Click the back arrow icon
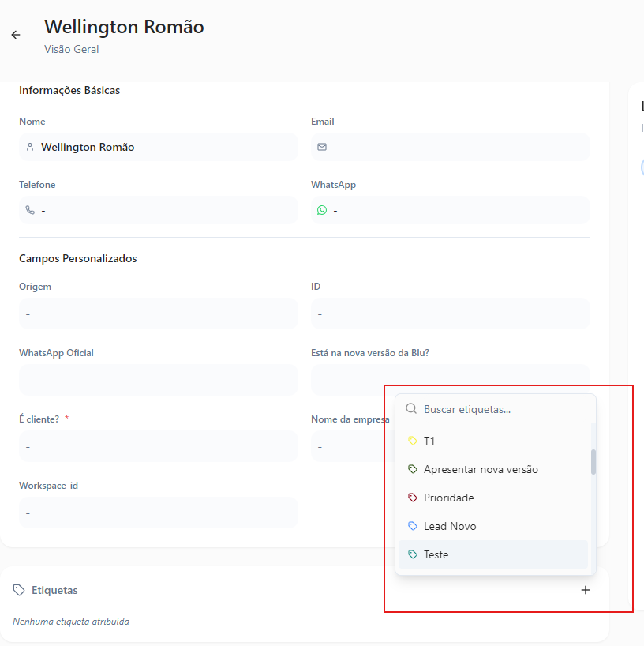The width and height of the screenshot is (644, 646). [x=16, y=35]
